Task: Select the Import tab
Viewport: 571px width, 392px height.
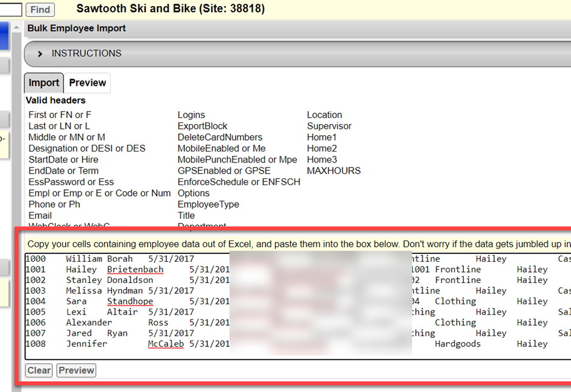Action: tap(43, 82)
